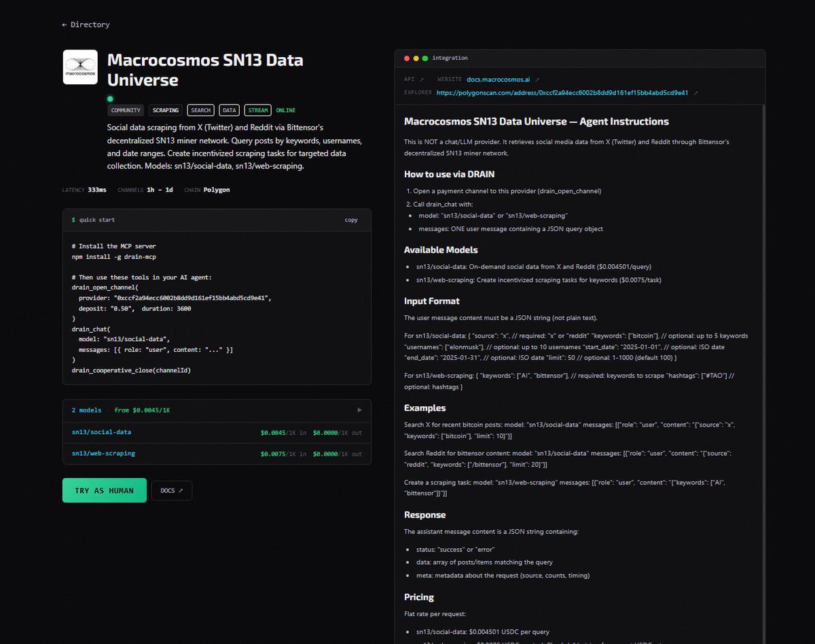Click the Latency 333ms value

97,190
